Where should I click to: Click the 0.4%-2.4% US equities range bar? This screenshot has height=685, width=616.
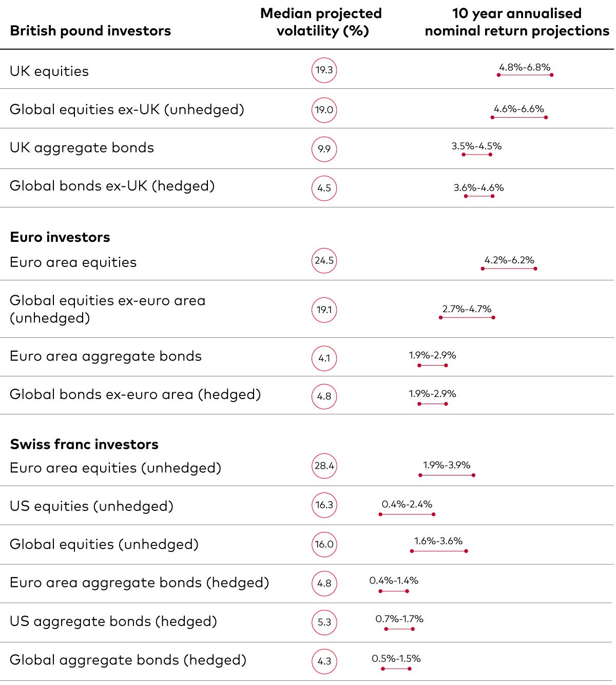click(x=407, y=514)
